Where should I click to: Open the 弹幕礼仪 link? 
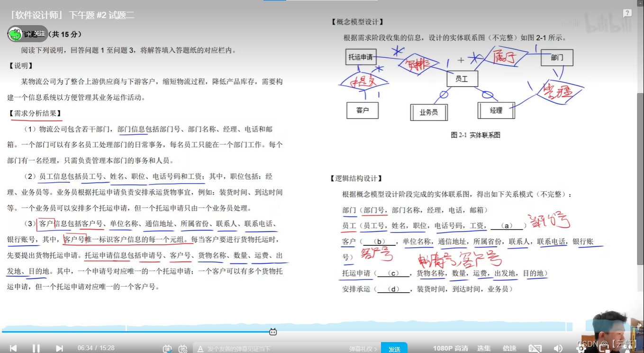click(363, 349)
